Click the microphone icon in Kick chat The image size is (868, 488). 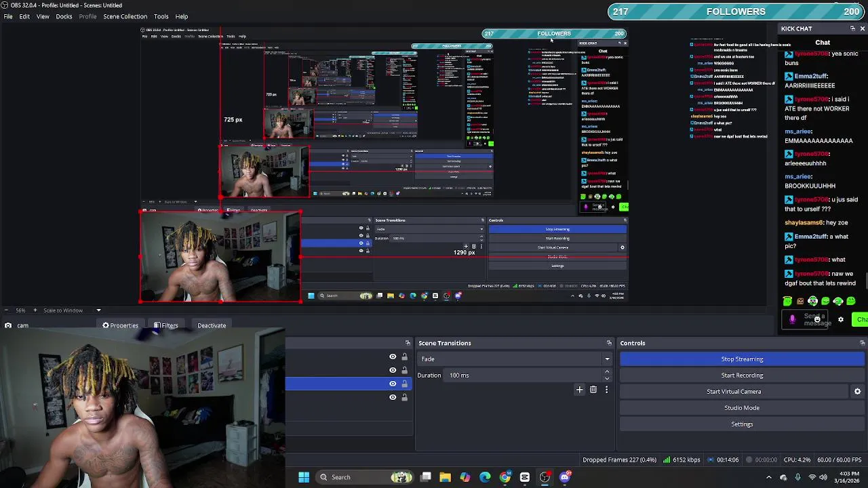coord(792,319)
